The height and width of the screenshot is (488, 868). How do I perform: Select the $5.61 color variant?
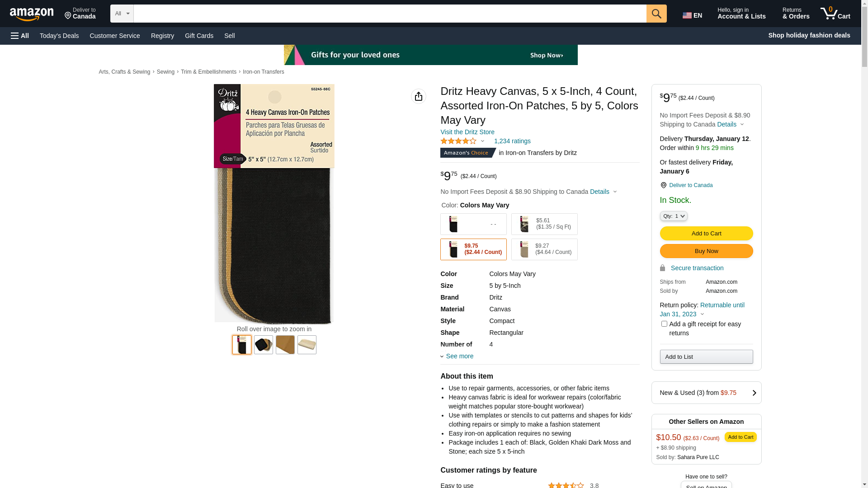tap(544, 224)
